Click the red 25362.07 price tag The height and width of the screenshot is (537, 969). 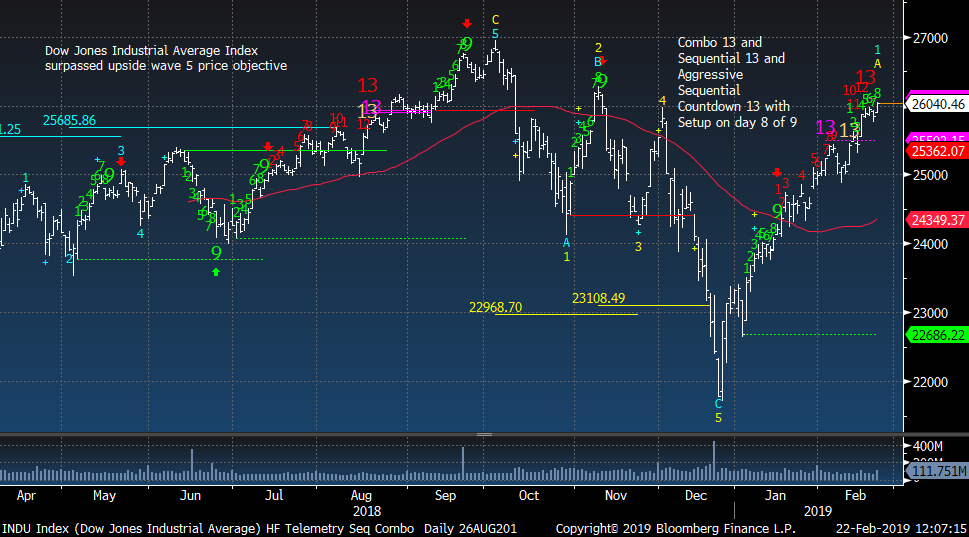938,151
